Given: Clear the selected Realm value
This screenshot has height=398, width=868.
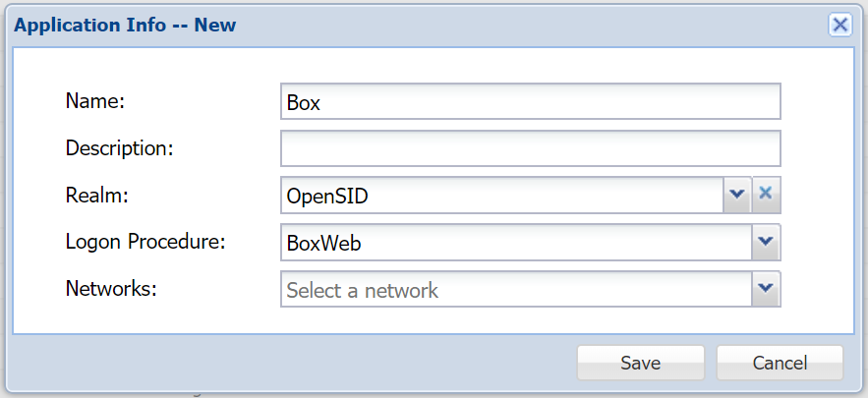Looking at the screenshot, I should (x=767, y=195).
